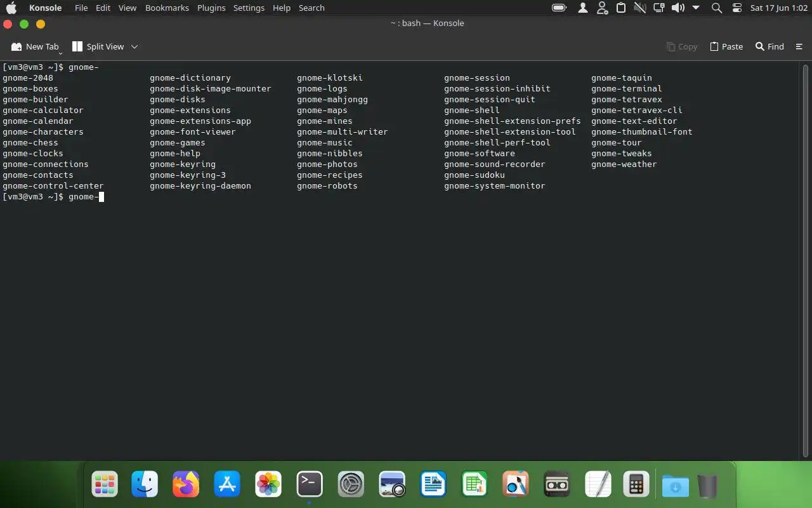
Task: Open the drawing app with paintbrush icon
Action: 516,485
